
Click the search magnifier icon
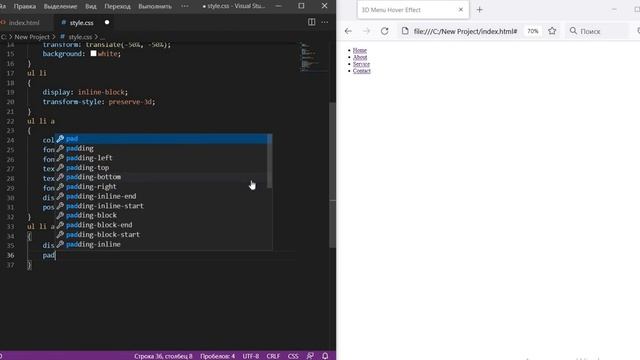pyautogui.click(x=573, y=31)
